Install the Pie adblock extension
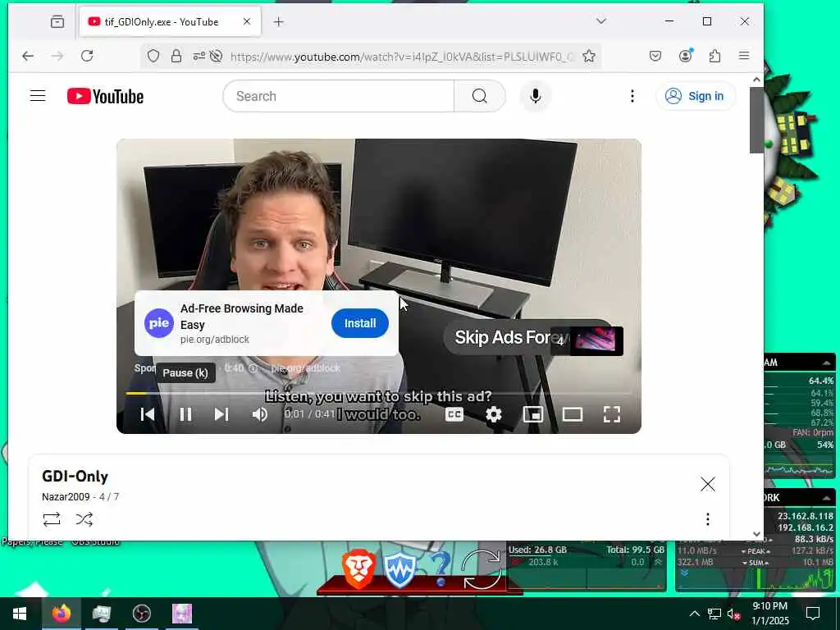Screen dimensions: 840x630 (360, 323)
